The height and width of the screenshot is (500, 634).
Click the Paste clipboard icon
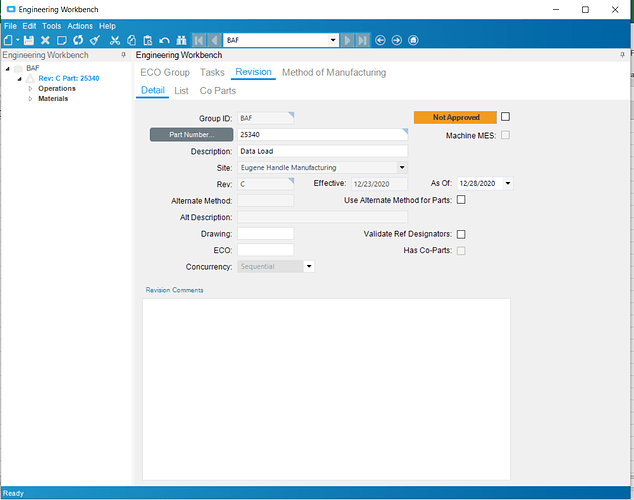(147, 40)
